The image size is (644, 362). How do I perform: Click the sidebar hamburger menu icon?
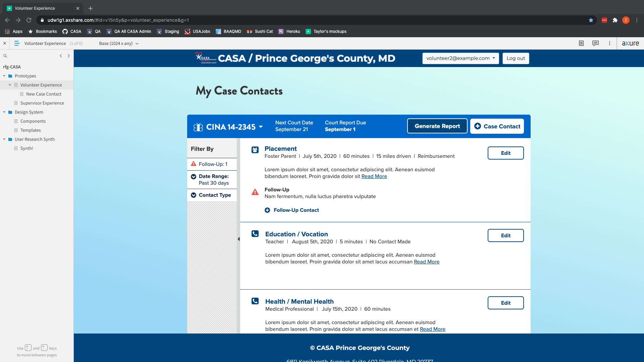[x=17, y=43]
